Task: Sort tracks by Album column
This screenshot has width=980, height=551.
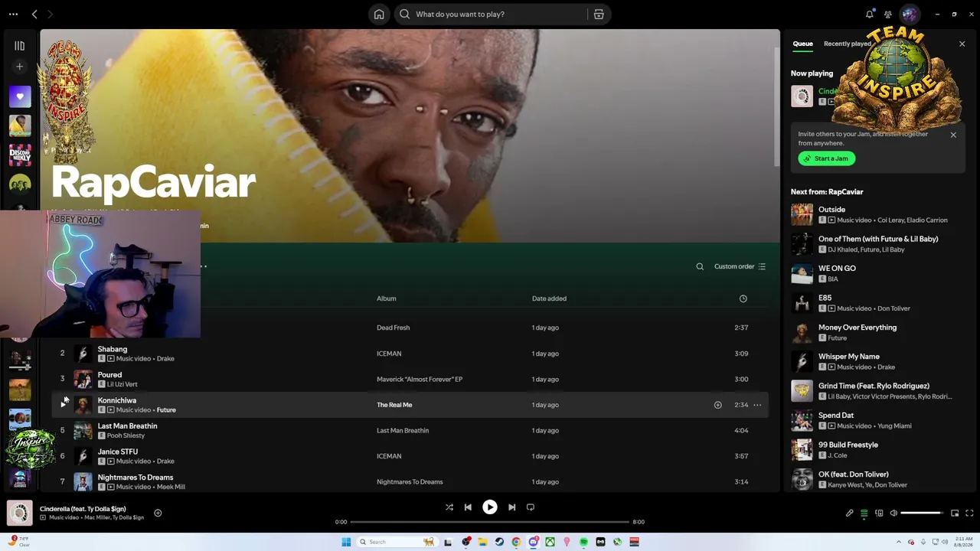Action: click(x=386, y=298)
